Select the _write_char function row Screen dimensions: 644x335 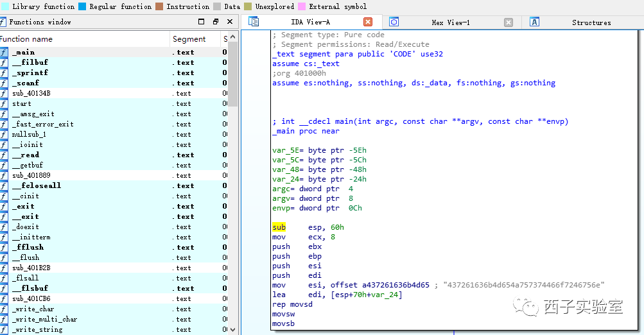pos(114,309)
